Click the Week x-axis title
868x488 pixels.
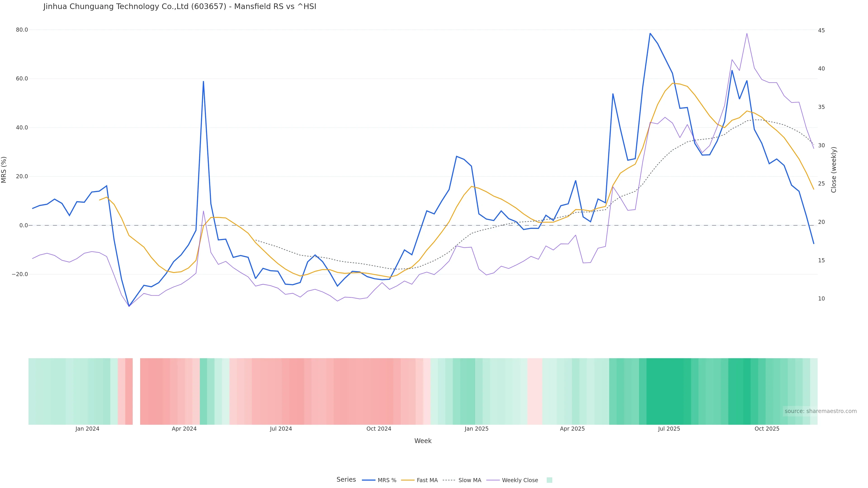[x=422, y=441]
